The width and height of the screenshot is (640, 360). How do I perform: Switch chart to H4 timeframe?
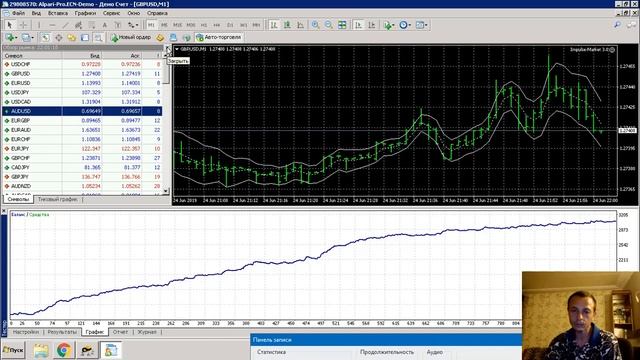[217, 25]
